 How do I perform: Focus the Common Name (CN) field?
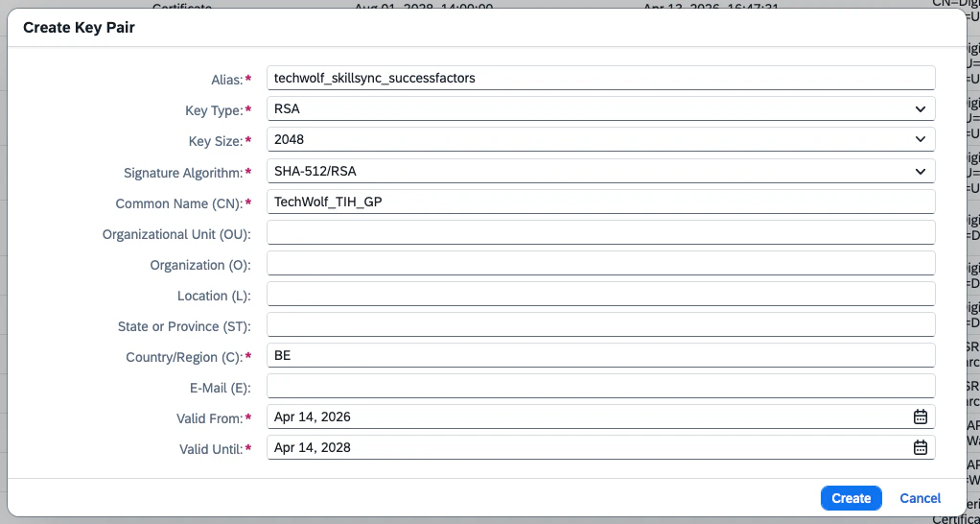(600, 202)
